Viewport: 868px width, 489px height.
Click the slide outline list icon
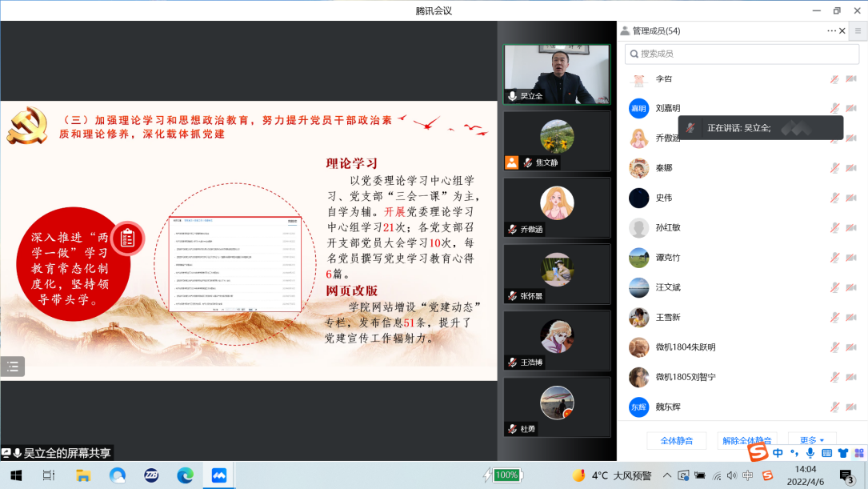(12, 367)
